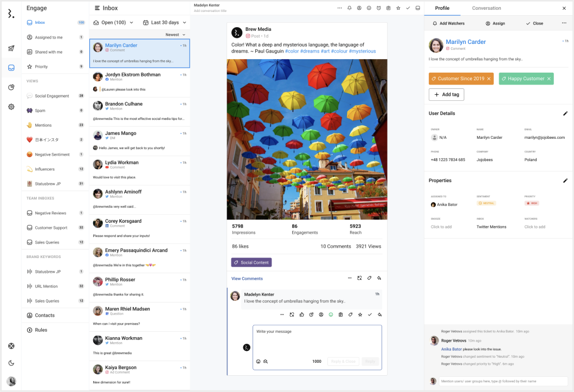Click the snooze alarm clock icon in header
This screenshot has width=574, height=392.
[378, 8]
